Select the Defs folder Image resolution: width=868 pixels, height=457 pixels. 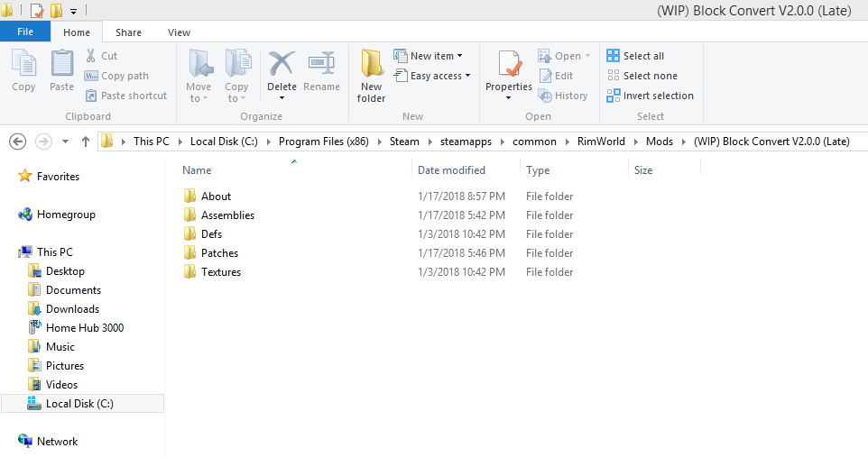(211, 233)
